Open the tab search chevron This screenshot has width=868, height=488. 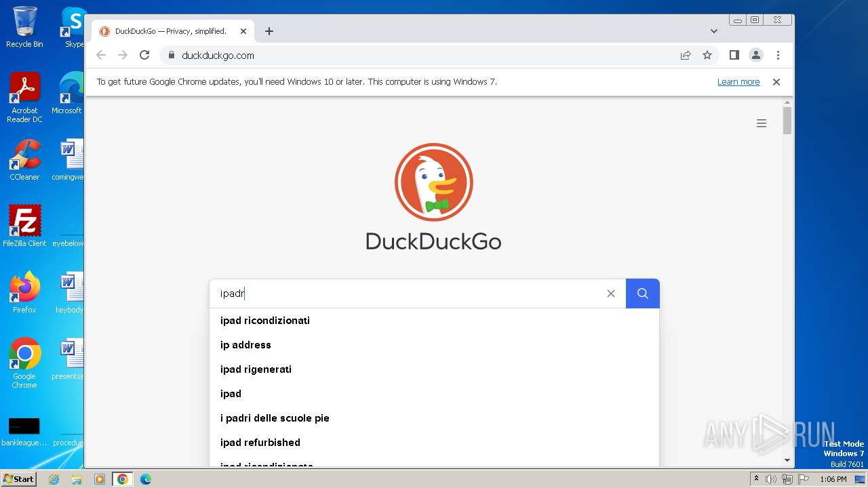click(x=714, y=31)
